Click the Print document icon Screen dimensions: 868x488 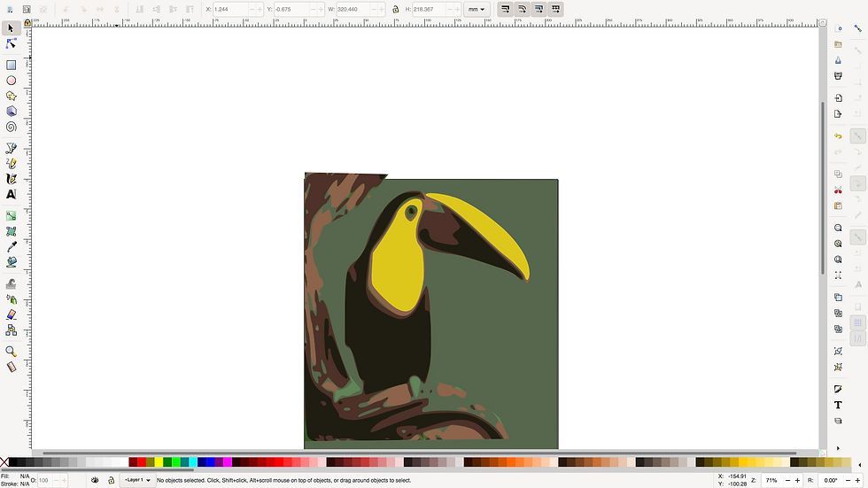(838, 76)
